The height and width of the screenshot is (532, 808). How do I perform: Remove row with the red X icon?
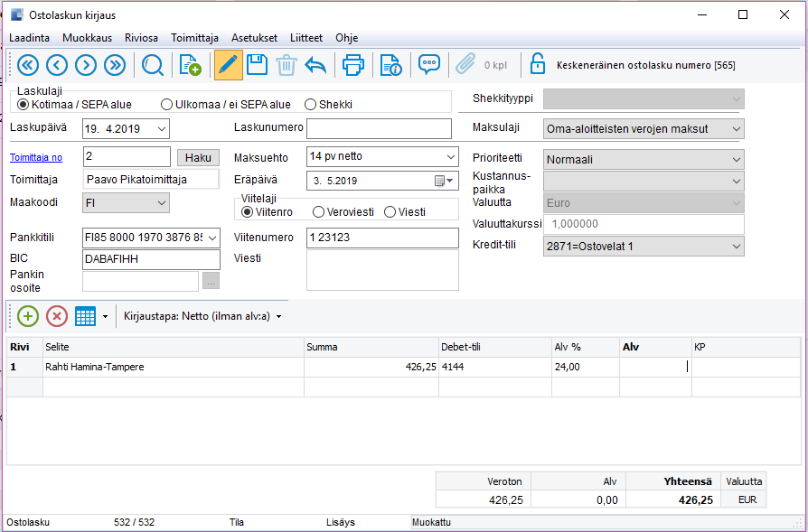(57, 316)
